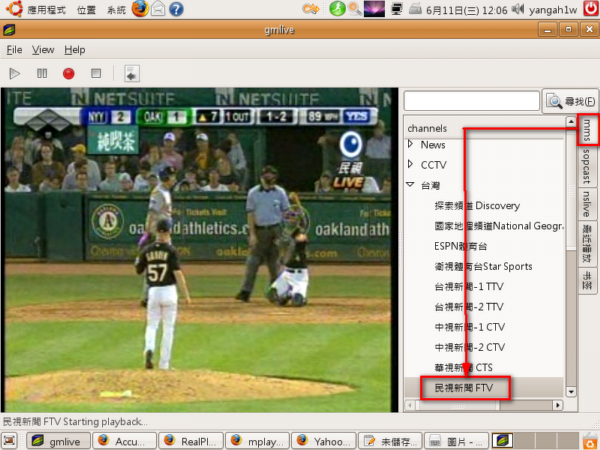This screenshot has height=450, width=600.
Task: Select the 台灣 tree item
Action: [430, 186]
